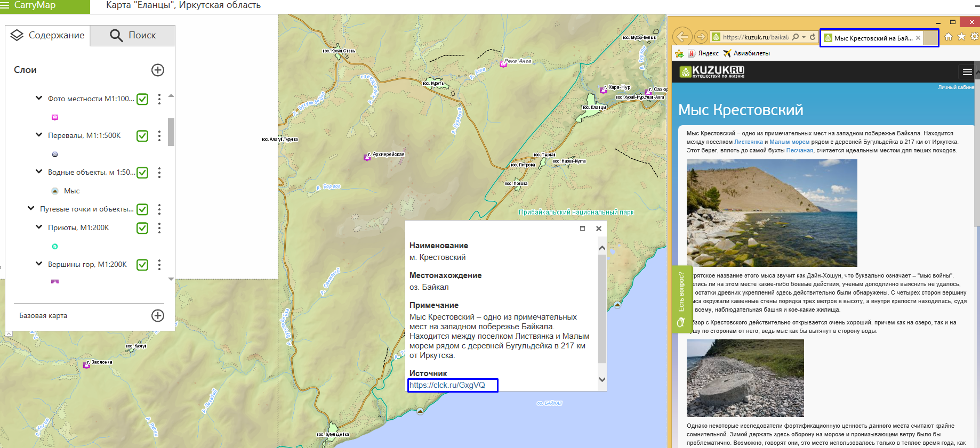980x448 pixels.
Task: Collapse the Приюты layer legend
Action: point(39,227)
